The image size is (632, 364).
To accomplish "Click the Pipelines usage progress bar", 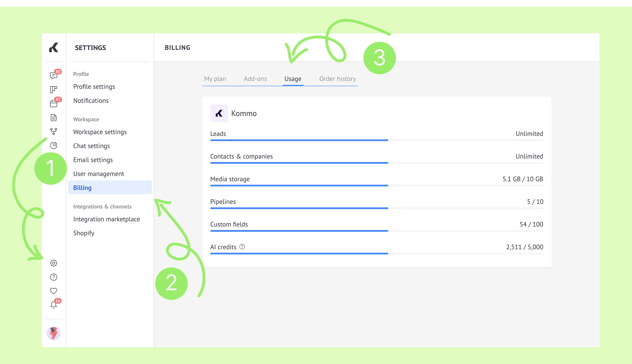I will coord(377,208).
